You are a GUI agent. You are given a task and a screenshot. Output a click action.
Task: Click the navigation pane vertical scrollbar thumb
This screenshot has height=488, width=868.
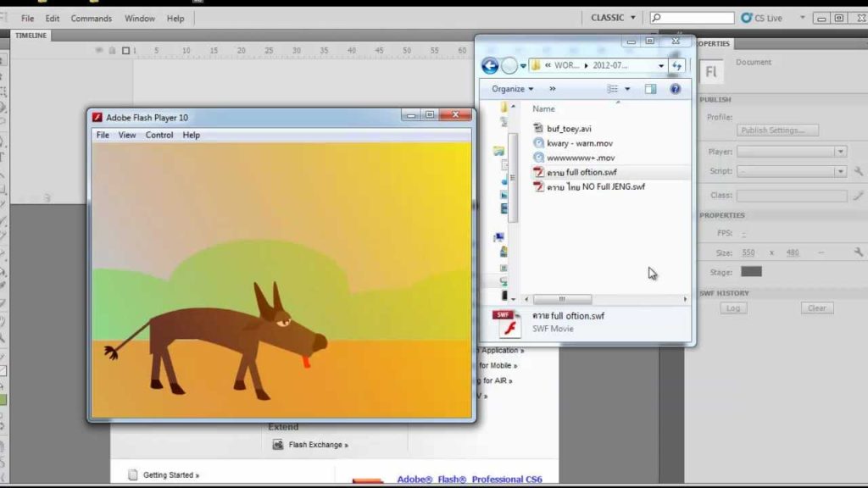(x=513, y=177)
